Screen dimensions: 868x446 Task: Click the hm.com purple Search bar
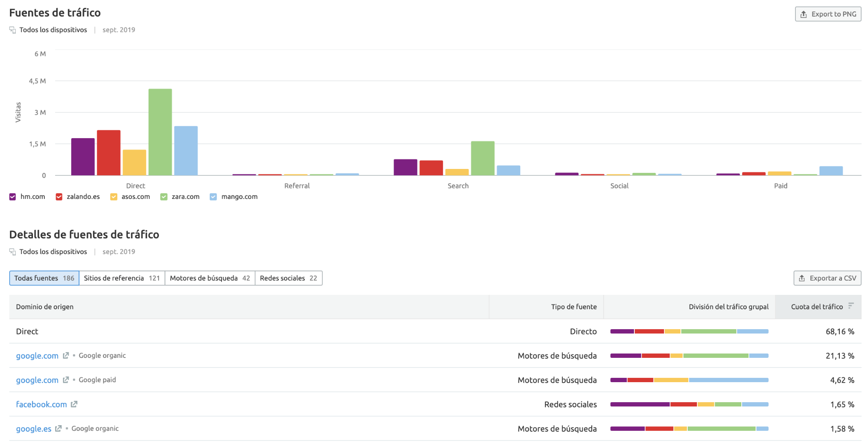click(x=406, y=167)
